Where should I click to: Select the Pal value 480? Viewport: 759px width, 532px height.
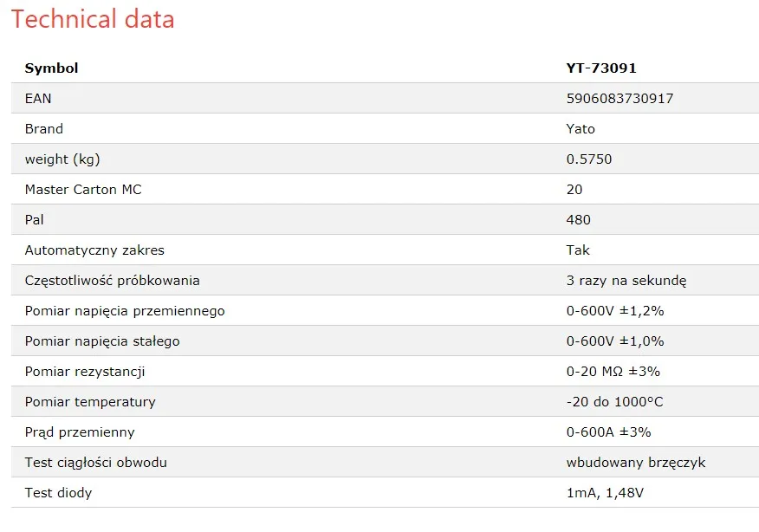[579, 220]
